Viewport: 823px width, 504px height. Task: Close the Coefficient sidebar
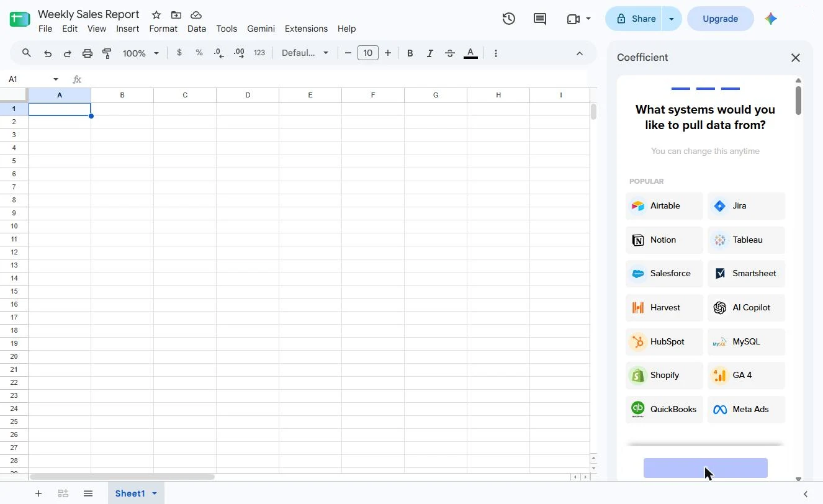pyautogui.click(x=796, y=58)
